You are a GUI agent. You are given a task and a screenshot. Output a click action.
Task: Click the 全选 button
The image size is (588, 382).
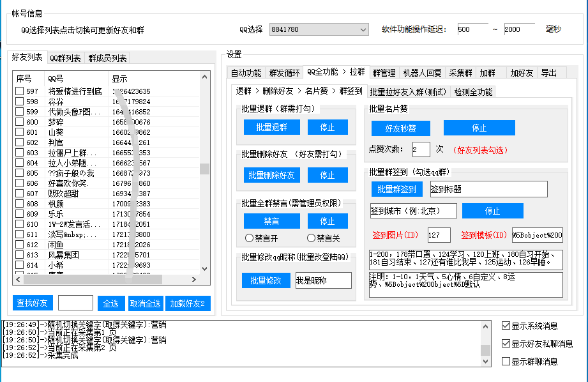pyautogui.click(x=111, y=303)
